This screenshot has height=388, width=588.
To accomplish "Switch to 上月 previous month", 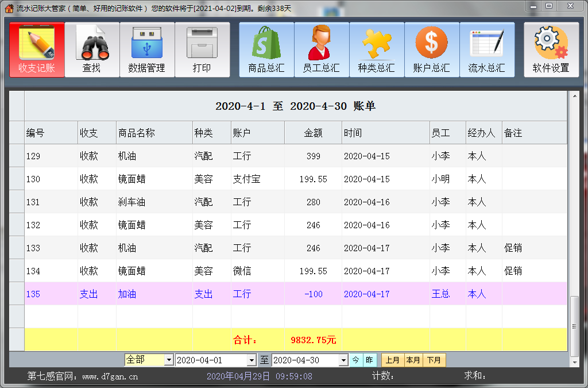I will [393, 360].
